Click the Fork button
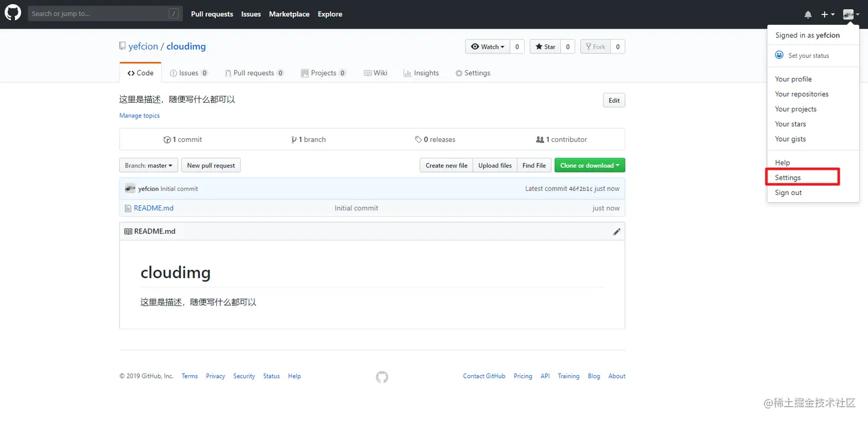The height and width of the screenshot is (421, 868). coord(595,46)
